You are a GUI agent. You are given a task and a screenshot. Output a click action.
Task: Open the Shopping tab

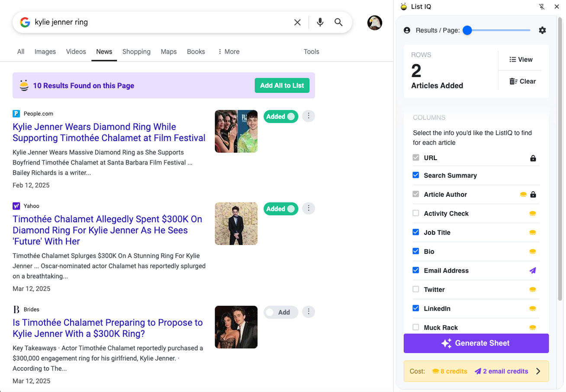(x=136, y=51)
